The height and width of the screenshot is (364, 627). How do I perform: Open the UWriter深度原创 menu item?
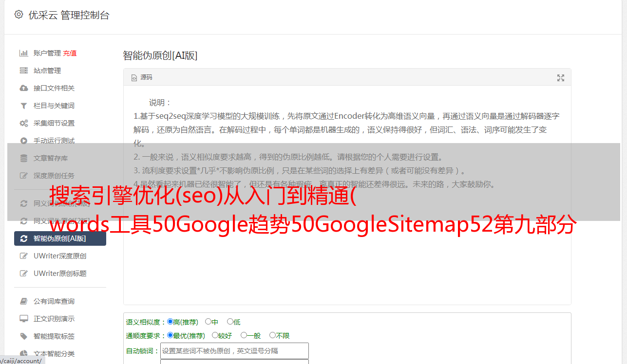pyautogui.click(x=60, y=256)
